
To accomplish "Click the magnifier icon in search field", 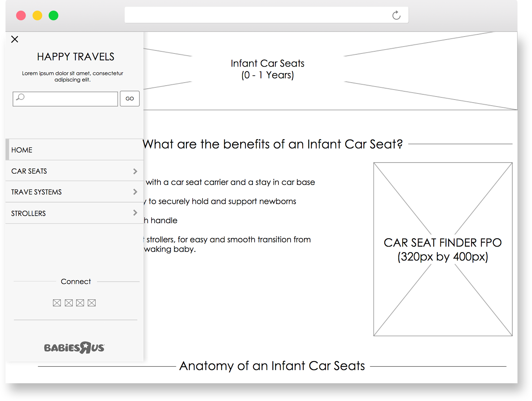I will click(x=20, y=97).
